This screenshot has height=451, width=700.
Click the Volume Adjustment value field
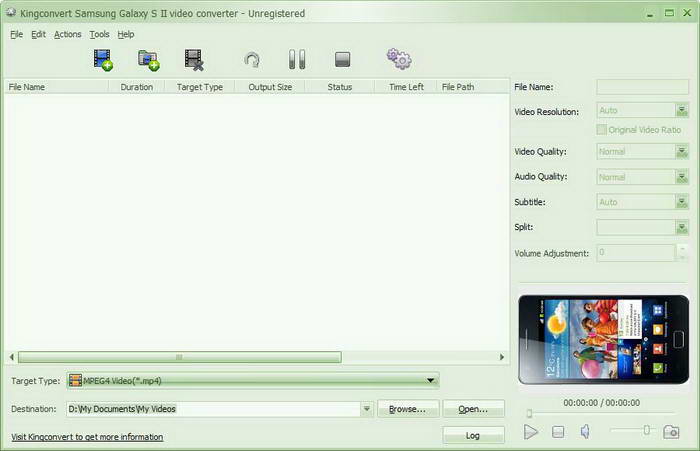637,253
